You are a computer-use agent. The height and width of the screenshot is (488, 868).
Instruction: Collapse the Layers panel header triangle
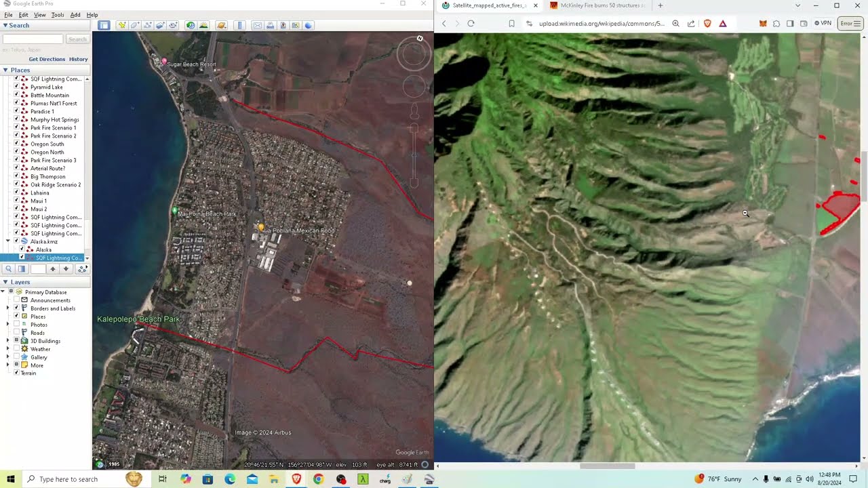(x=5, y=282)
